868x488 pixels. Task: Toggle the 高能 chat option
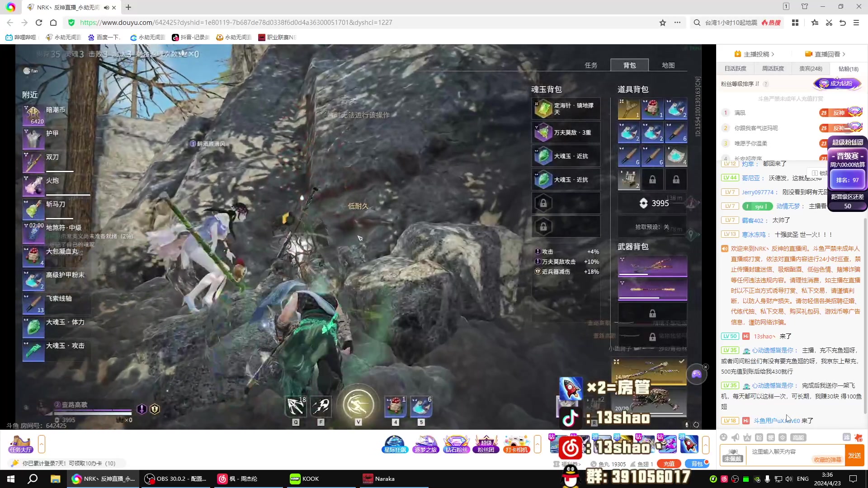point(798,437)
